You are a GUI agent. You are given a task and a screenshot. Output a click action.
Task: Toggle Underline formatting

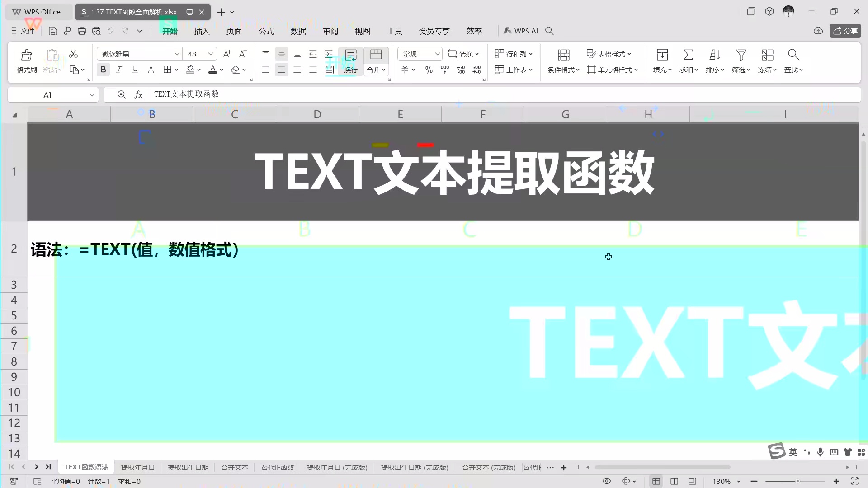(x=135, y=70)
